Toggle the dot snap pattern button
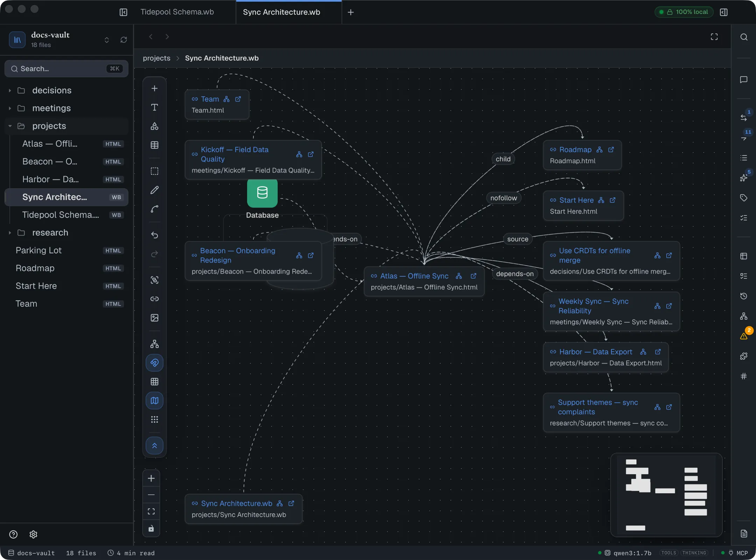The image size is (756, 560). click(x=154, y=419)
